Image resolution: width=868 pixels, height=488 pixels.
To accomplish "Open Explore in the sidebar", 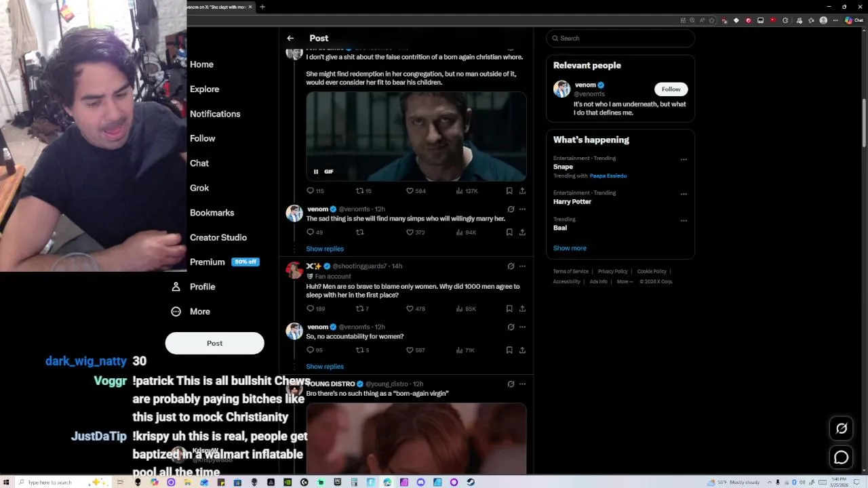I will tap(204, 89).
